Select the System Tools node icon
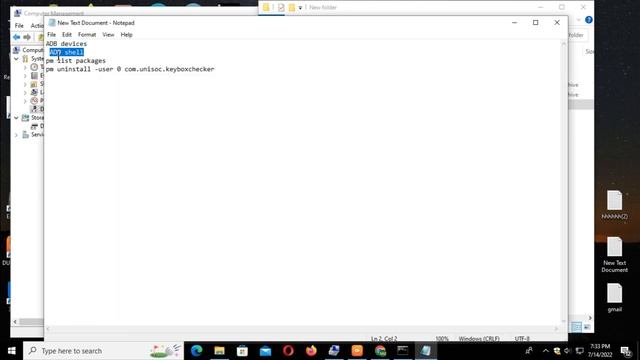 click(25, 59)
